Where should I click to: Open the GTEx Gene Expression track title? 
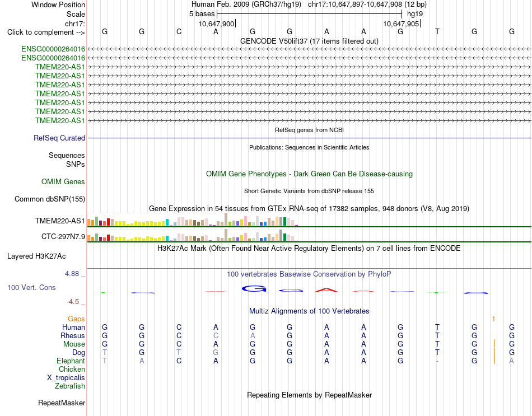point(309,209)
